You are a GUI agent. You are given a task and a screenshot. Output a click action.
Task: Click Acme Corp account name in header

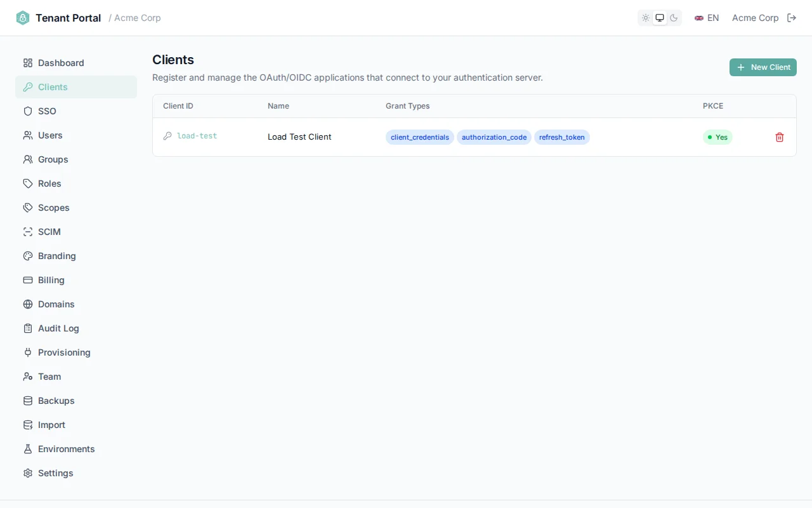(755, 18)
